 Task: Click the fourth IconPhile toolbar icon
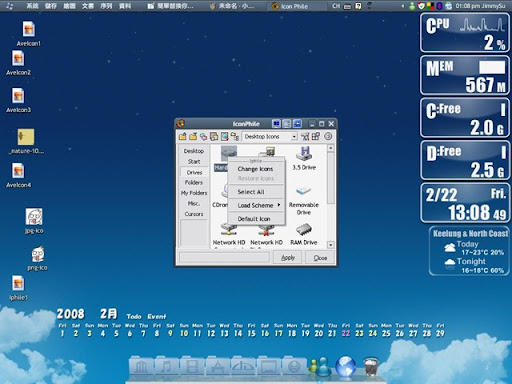(214, 136)
